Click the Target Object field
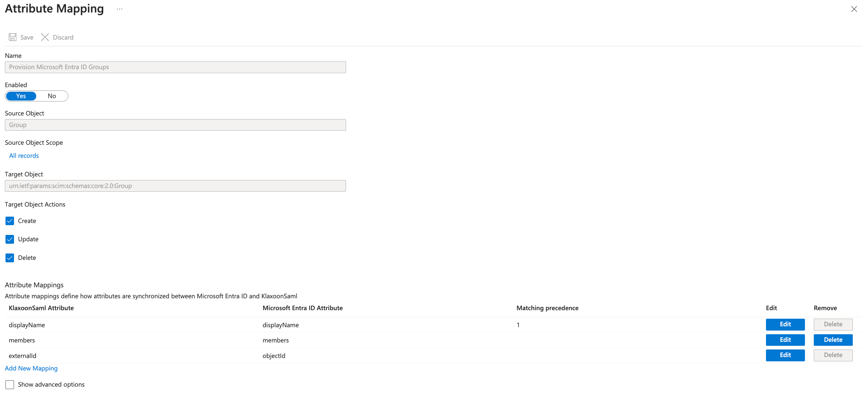The height and width of the screenshot is (404, 868). tap(175, 186)
